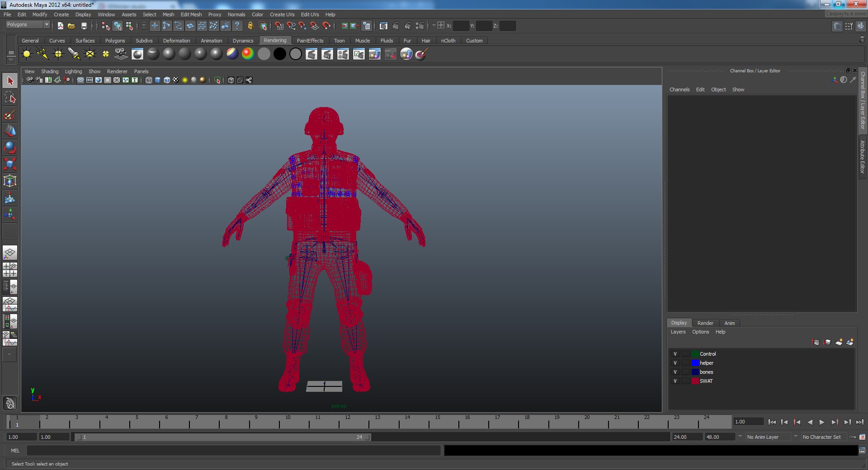Open the Polygons menu set dropdown
Image resolution: width=868 pixels, height=470 pixels.
point(28,25)
